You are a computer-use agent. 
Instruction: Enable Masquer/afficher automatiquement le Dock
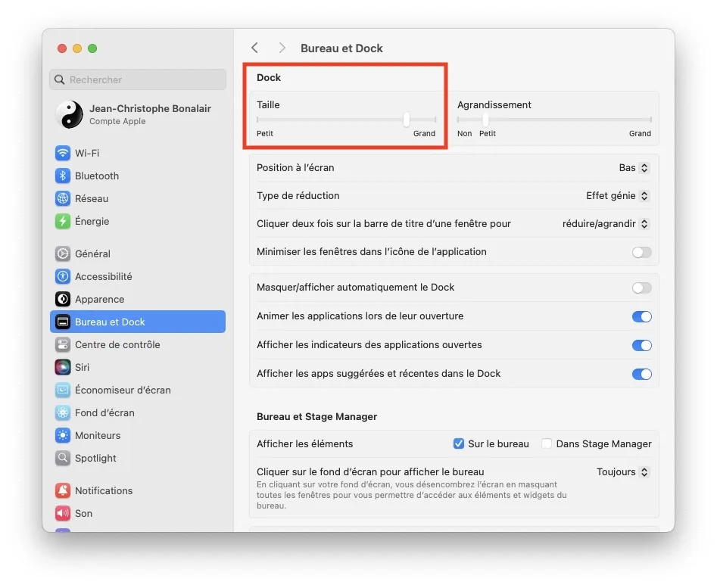click(641, 288)
